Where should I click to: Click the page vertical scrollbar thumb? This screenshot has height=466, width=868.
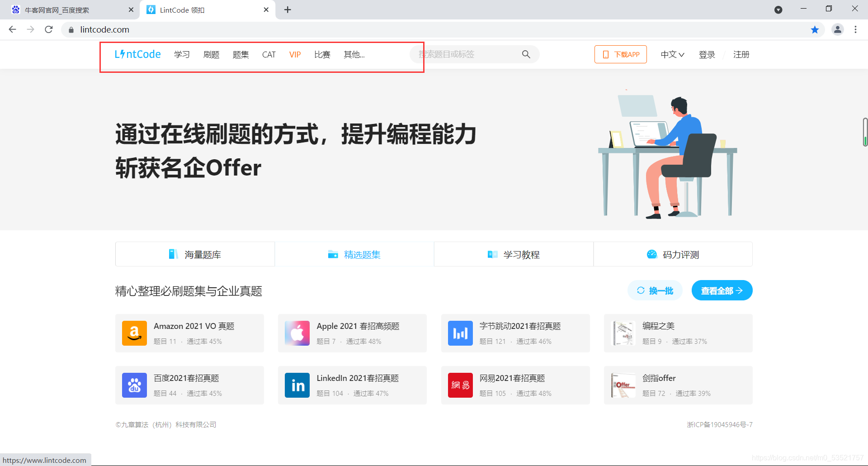[865, 132]
